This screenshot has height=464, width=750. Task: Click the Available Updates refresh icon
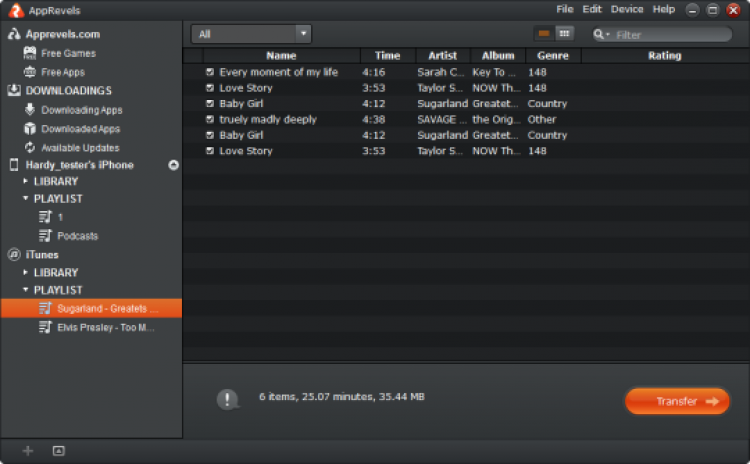[x=30, y=147]
